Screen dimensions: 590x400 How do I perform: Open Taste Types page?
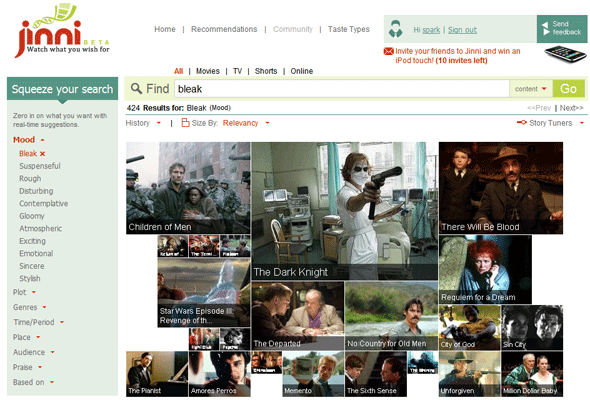[348, 29]
